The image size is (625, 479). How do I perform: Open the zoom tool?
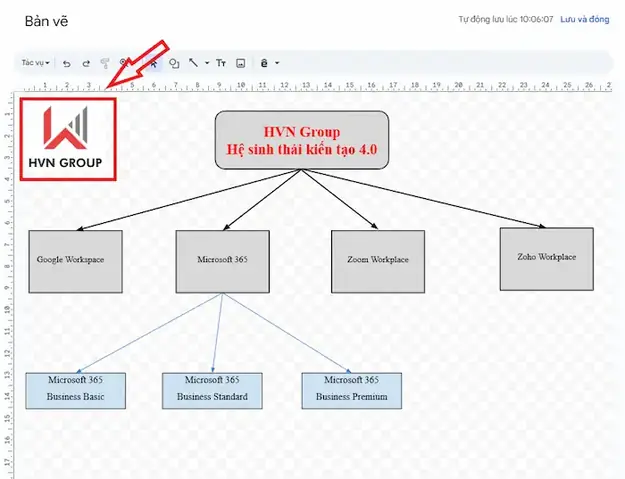[123, 63]
